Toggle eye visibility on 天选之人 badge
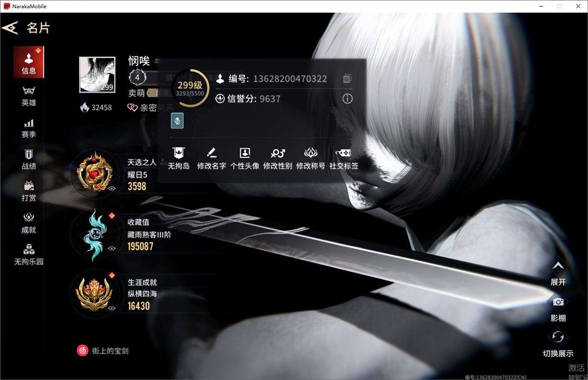This screenshot has height=380, width=588. pyautogui.click(x=112, y=189)
